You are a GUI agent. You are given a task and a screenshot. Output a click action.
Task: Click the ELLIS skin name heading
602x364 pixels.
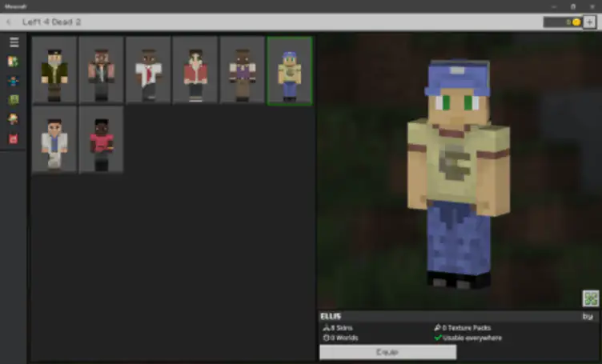(331, 317)
